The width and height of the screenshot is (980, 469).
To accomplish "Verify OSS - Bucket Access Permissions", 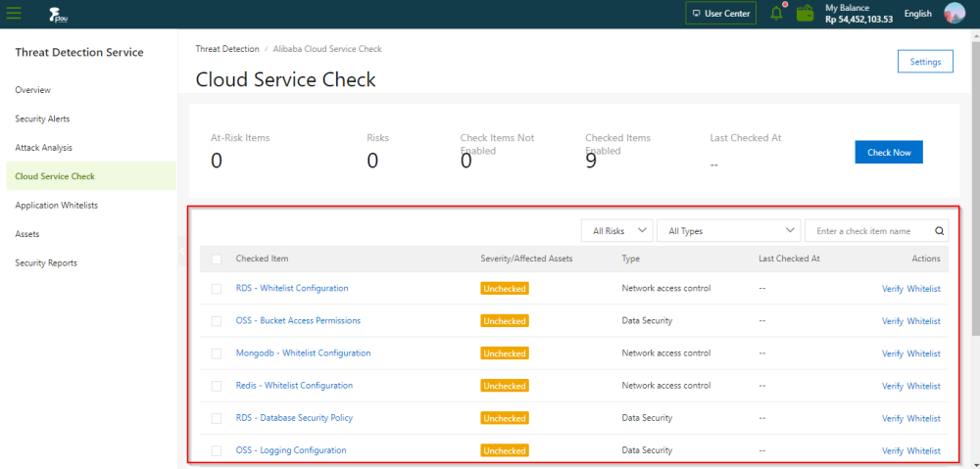I will pos(893,321).
